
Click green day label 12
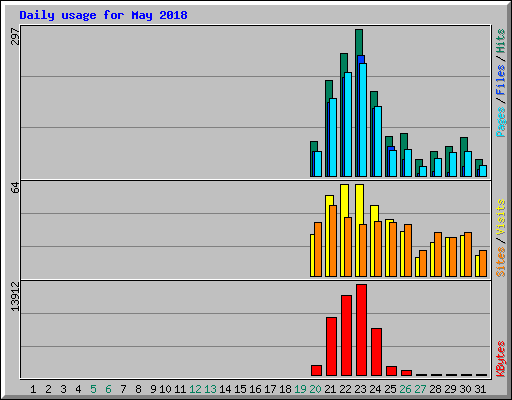195,389
